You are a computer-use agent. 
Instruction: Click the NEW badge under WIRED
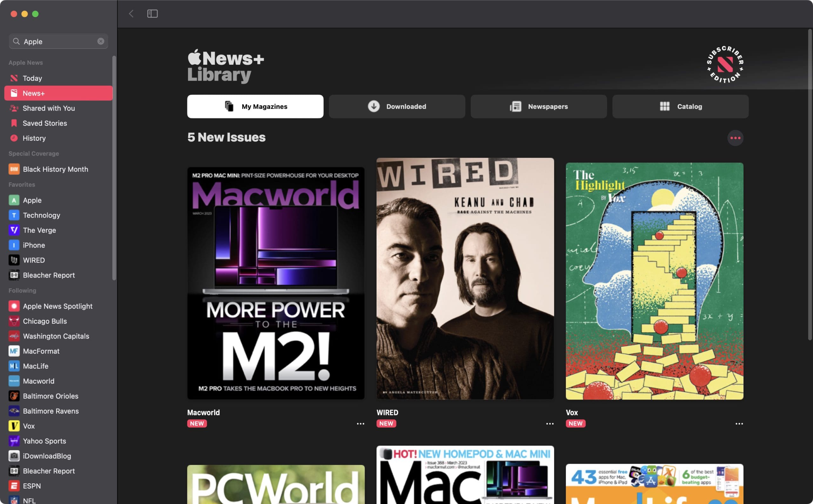386,423
